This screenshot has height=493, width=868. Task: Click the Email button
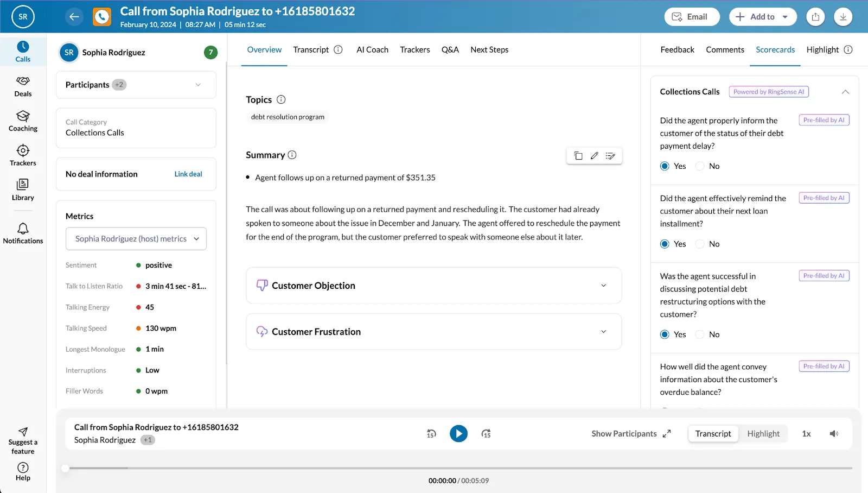coord(692,17)
